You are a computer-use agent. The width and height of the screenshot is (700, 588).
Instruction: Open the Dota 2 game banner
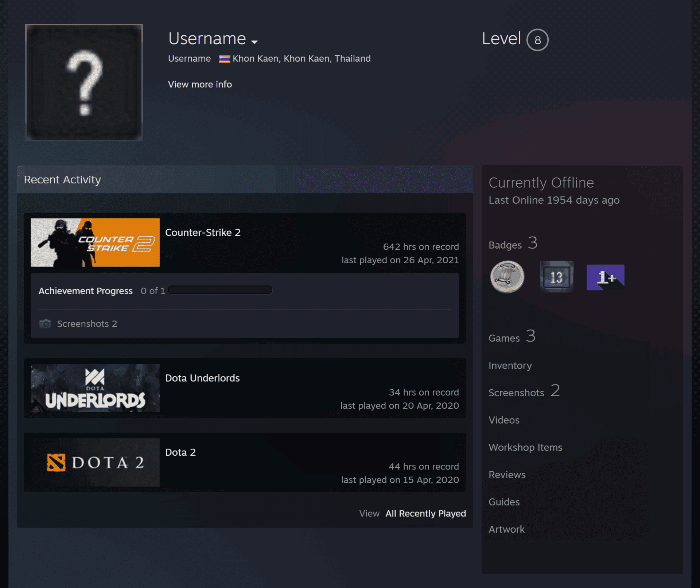(x=95, y=462)
